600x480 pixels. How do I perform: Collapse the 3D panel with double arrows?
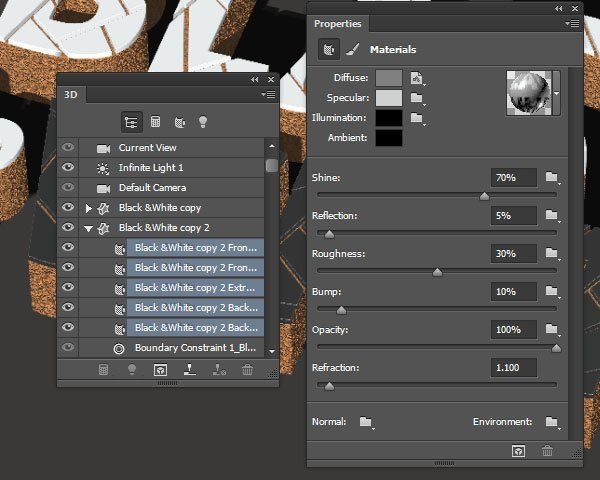click(x=254, y=80)
